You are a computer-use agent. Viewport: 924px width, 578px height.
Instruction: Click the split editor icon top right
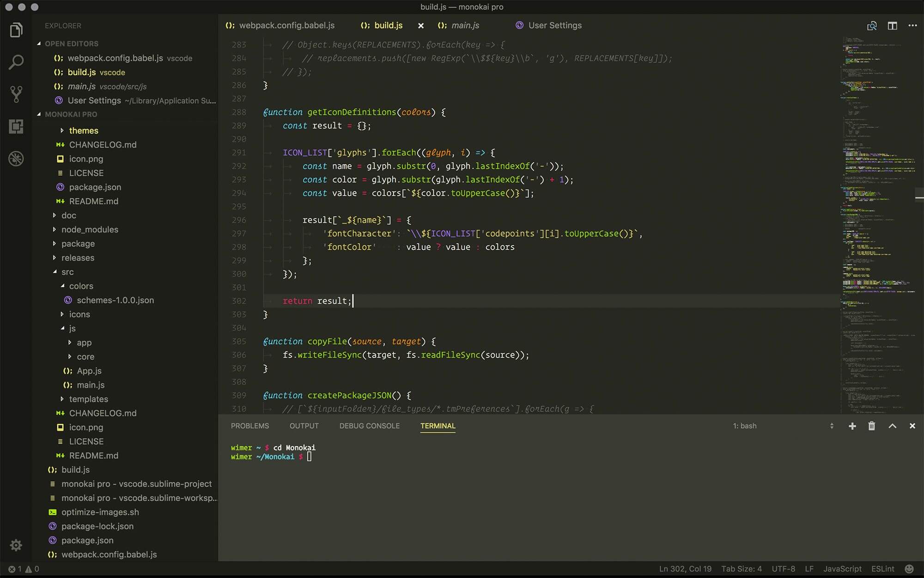pos(892,25)
